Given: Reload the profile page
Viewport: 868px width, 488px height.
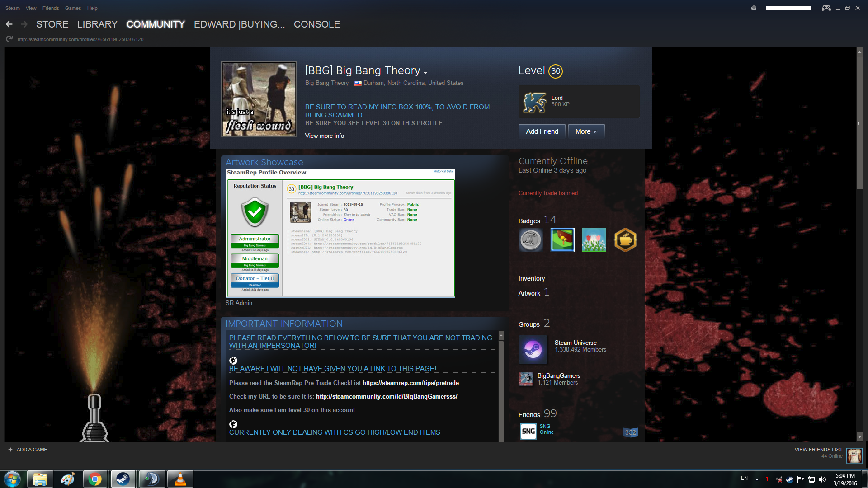Looking at the screenshot, I should click(x=9, y=39).
